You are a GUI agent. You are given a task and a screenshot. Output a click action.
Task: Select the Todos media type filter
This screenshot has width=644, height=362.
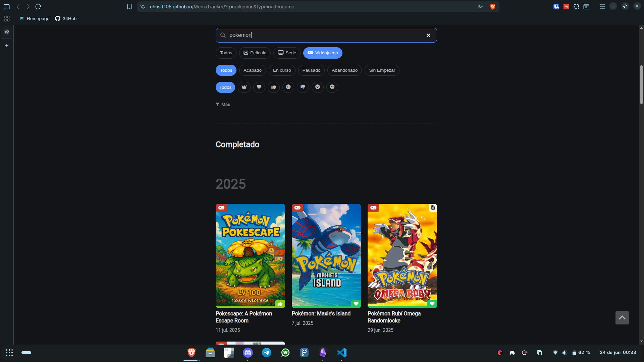[x=226, y=53]
